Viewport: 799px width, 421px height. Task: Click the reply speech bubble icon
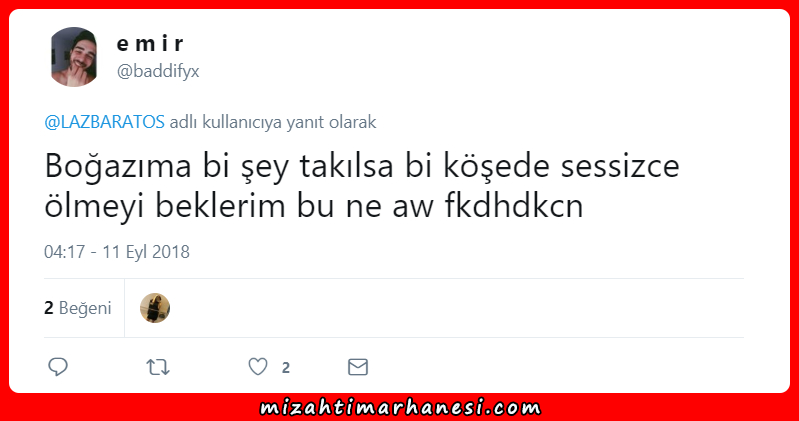click(x=58, y=366)
